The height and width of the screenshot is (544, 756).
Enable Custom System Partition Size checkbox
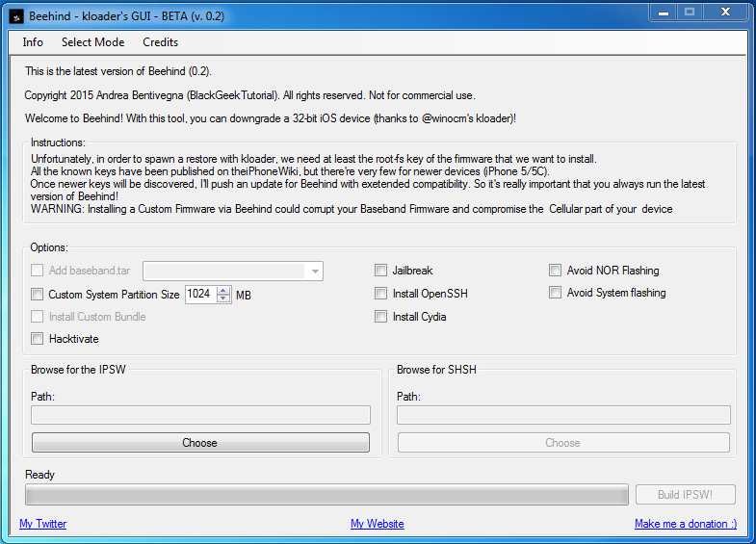click(x=38, y=295)
